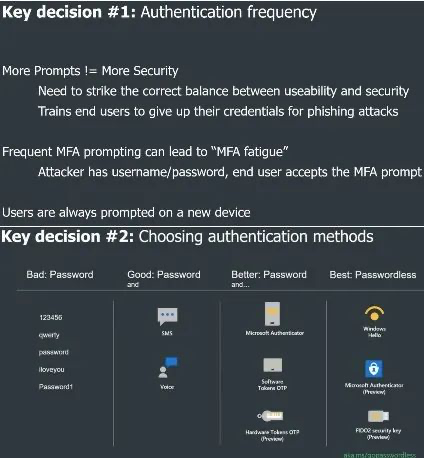424x458 pixels.
Task: Select the 'iloveyou' password example
Action: [52, 369]
